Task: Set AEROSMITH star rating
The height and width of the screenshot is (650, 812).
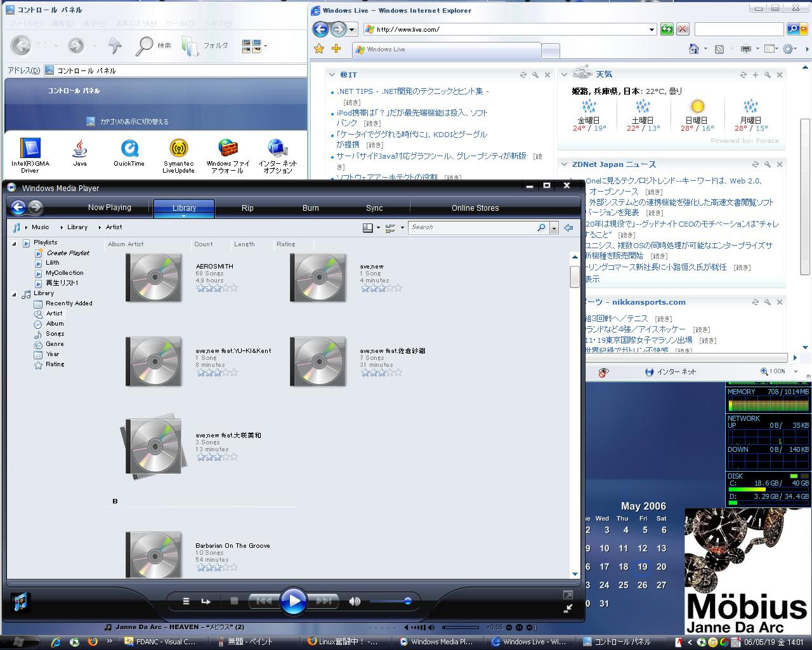Action: coord(216,288)
